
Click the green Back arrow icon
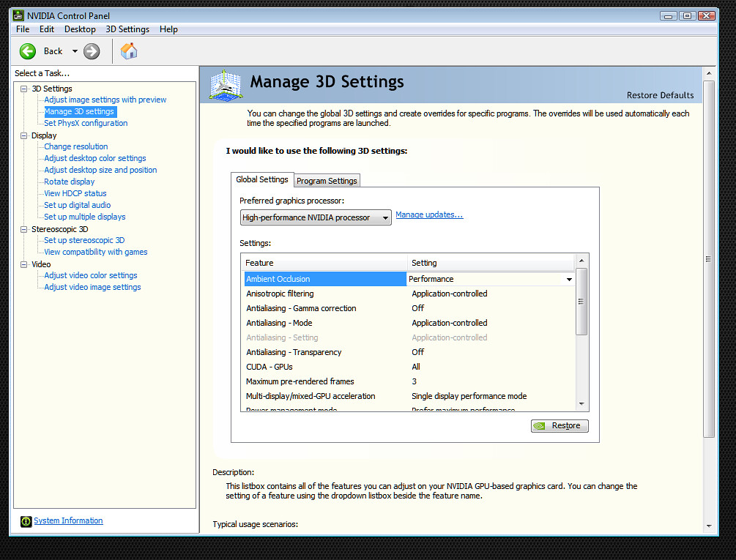point(28,51)
